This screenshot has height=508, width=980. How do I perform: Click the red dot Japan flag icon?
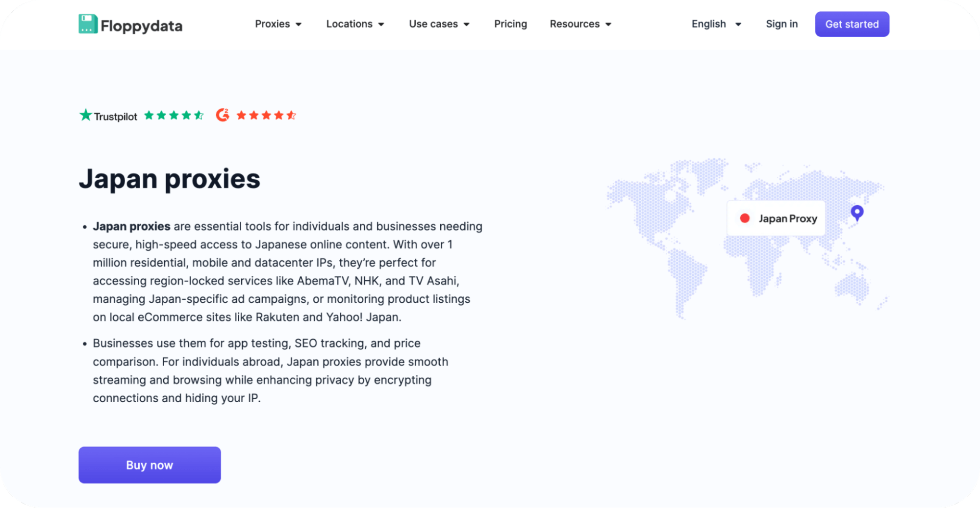[745, 218]
